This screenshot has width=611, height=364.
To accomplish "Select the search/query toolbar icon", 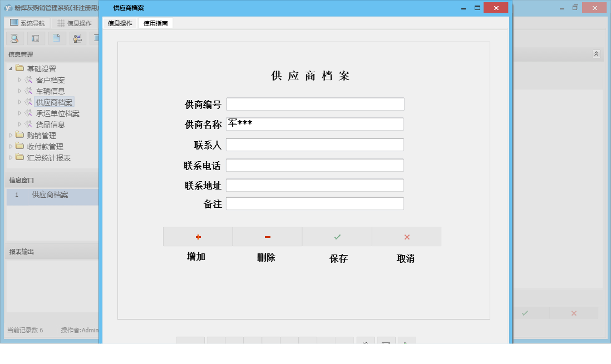I will pos(14,38).
